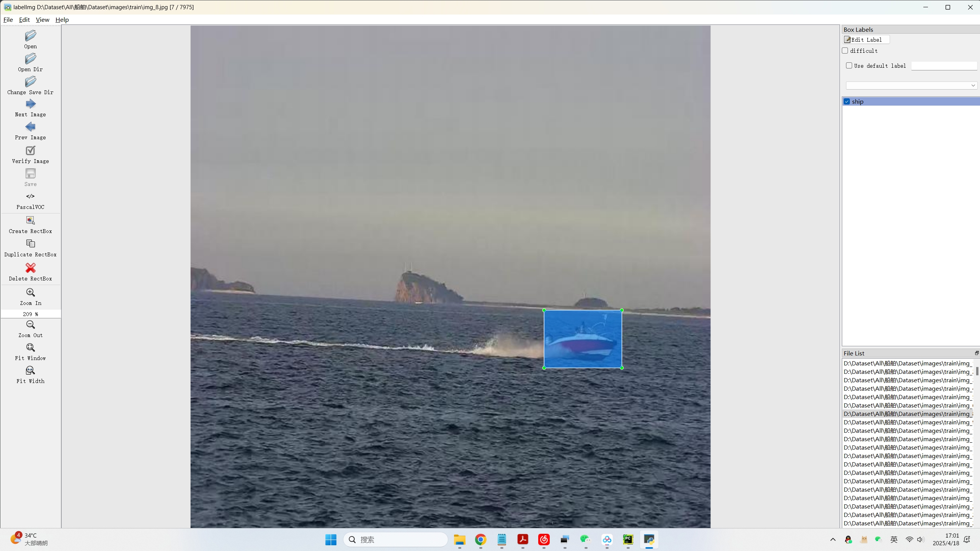The width and height of the screenshot is (980, 551).
Task: Open the View menu
Action: [42, 20]
